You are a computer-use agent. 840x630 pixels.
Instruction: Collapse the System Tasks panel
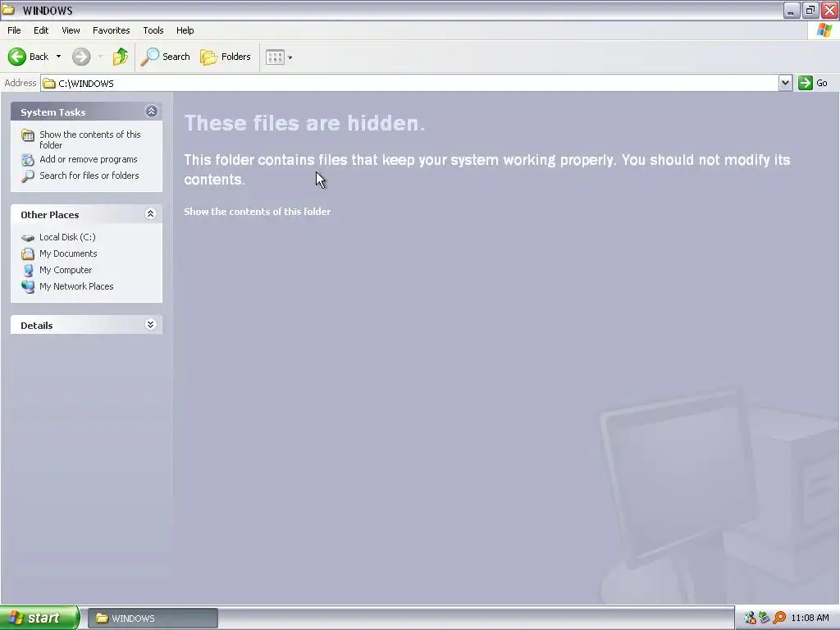pos(151,111)
